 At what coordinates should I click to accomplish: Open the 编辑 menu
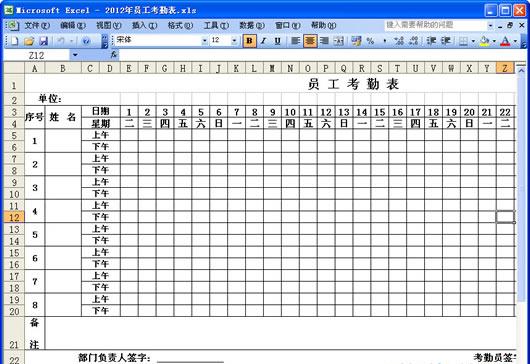click(x=73, y=25)
